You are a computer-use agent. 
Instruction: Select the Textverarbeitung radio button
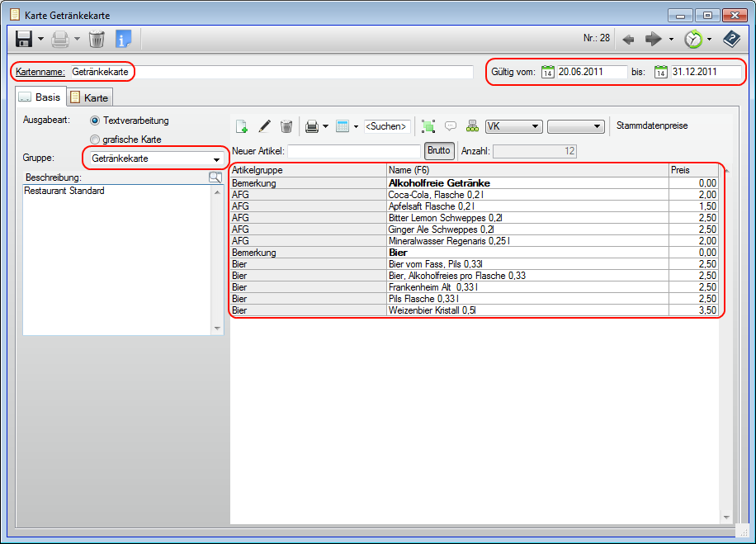coord(95,121)
